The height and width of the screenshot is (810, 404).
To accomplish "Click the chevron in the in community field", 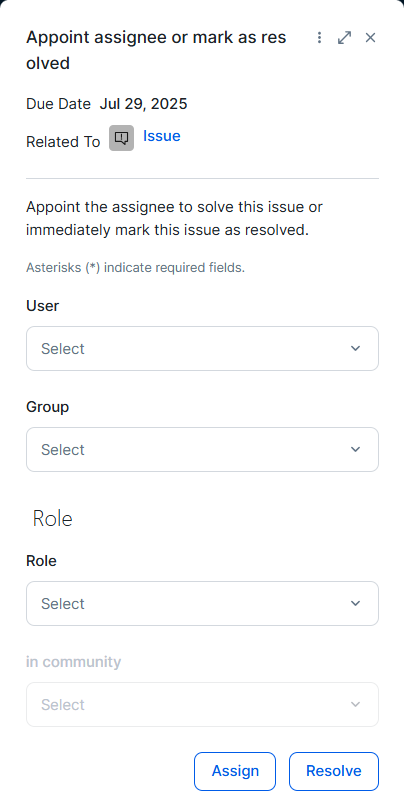I will pyautogui.click(x=355, y=705).
